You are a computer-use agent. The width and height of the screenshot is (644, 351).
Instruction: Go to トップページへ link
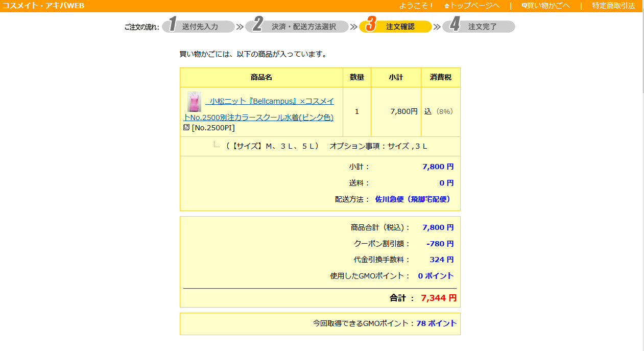click(474, 6)
